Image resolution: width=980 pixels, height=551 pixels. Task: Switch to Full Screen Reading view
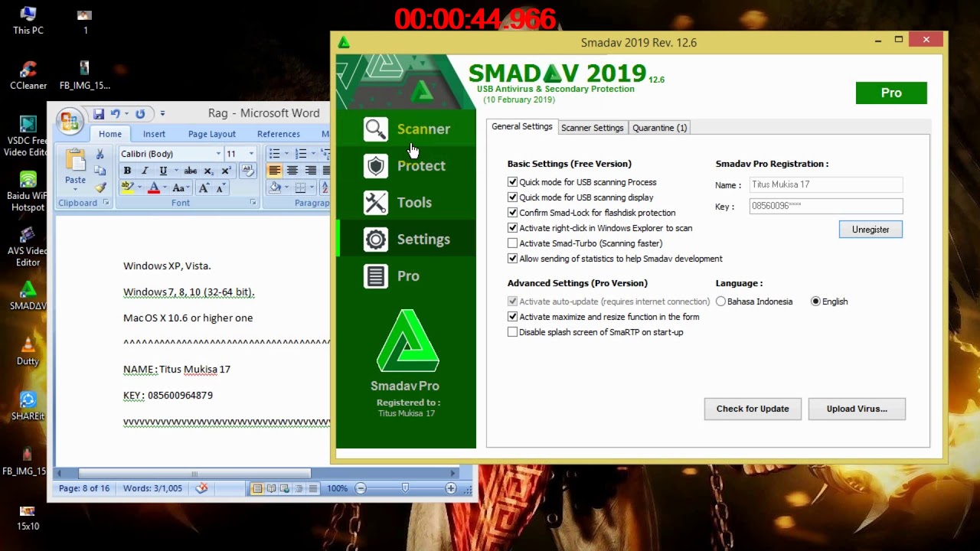pos(271,488)
